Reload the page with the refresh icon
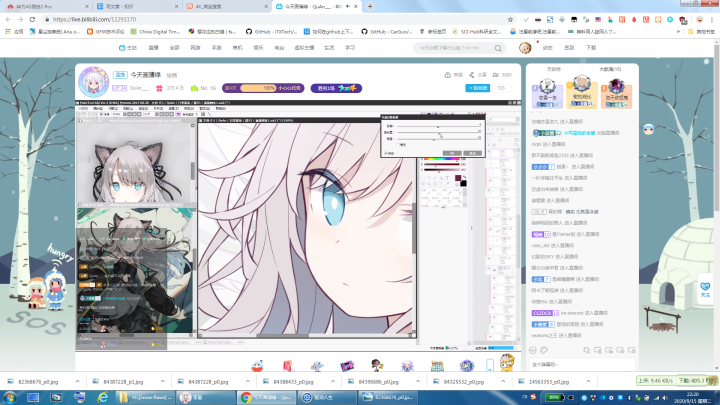The height and width of the screenshot is (405, 720). point(32,19)
